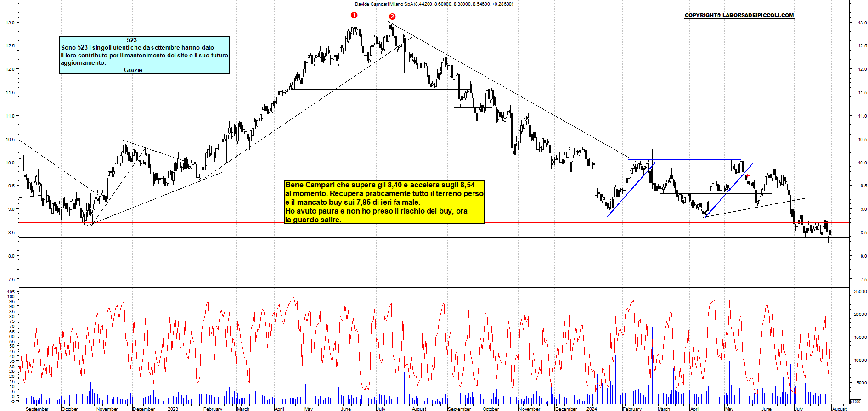Click the "95" oscillator scale label
Viewport: 868px width, 411px height.
click(12, 302)
